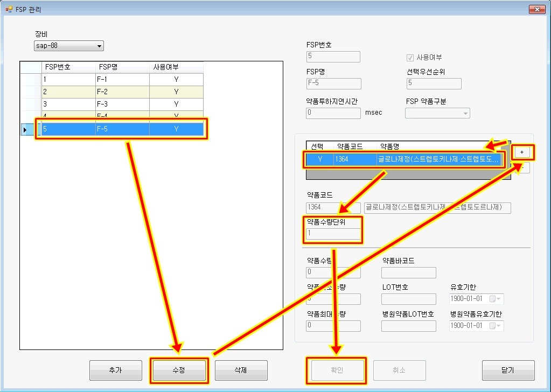Click the 약품수량단위 input field
This screenshot has height=392, width=551.
pyautogui.click(x=333, y=234)
